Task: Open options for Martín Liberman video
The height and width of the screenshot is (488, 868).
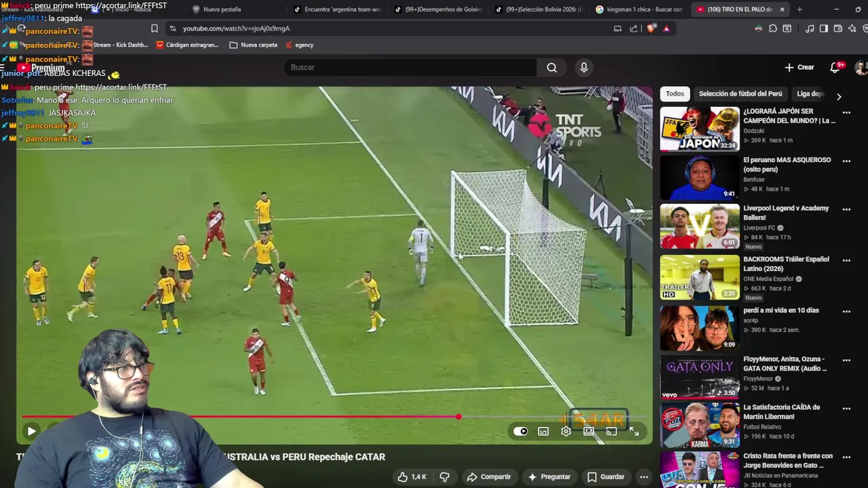Action: click(846, 409)
